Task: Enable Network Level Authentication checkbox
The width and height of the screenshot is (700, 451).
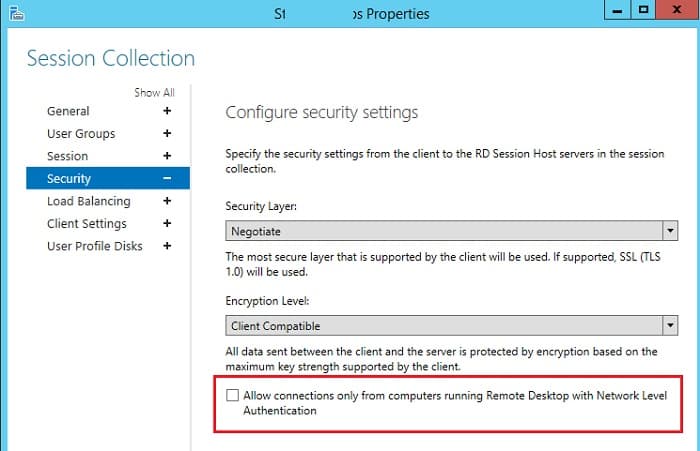Action: pos(232,395)
